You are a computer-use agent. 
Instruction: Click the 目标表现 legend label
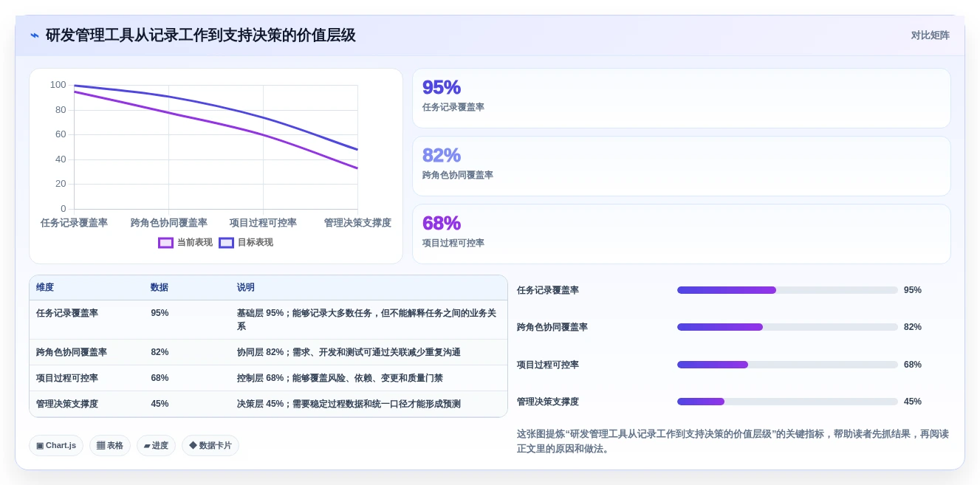256,243
